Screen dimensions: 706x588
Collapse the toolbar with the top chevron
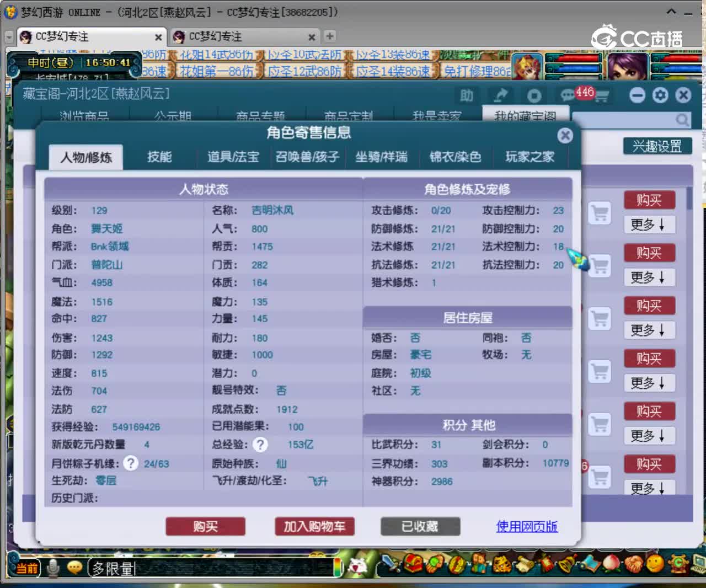coord(671,11)
